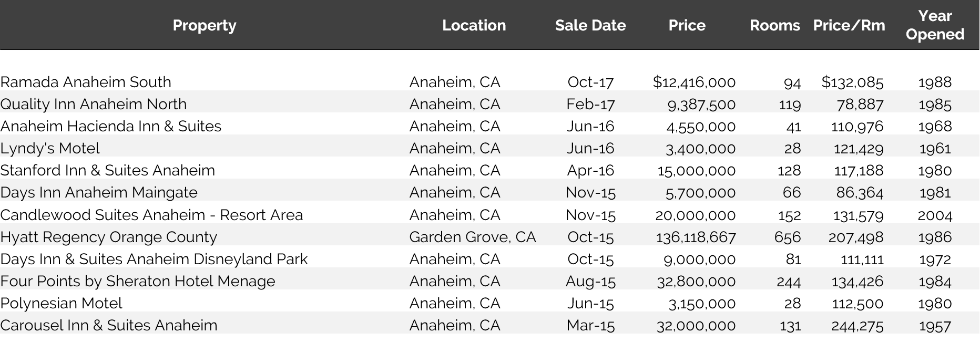Select the Price/Rm column header

(849, 25)
